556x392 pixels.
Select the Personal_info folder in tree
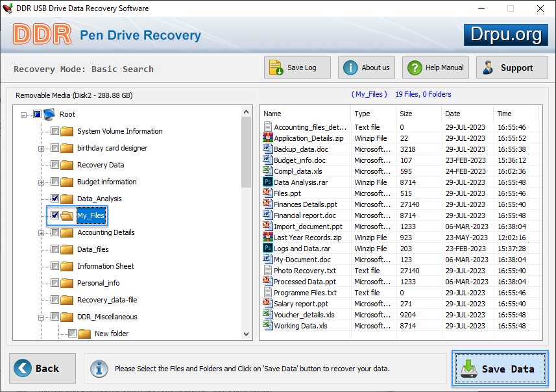98,283
